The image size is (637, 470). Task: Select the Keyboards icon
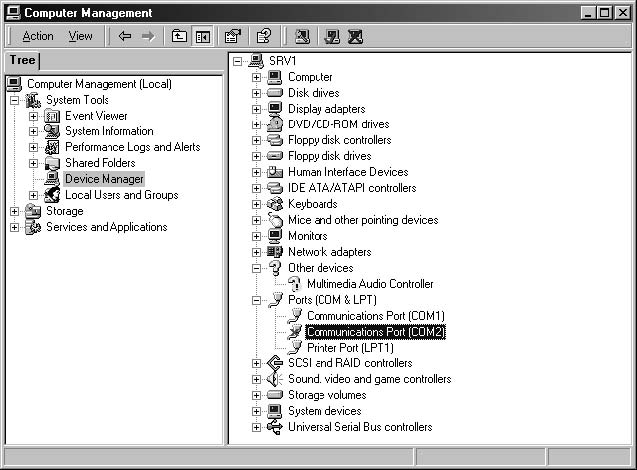click(275, 204)
